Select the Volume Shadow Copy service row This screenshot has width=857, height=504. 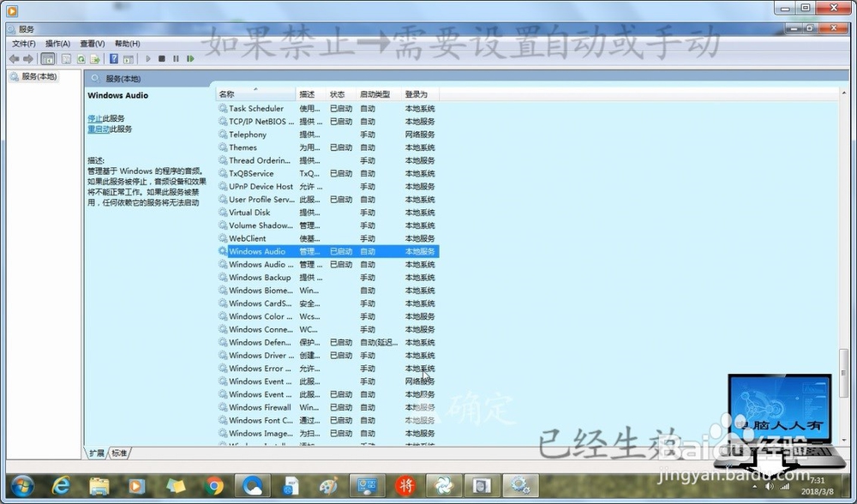point(327,225)
